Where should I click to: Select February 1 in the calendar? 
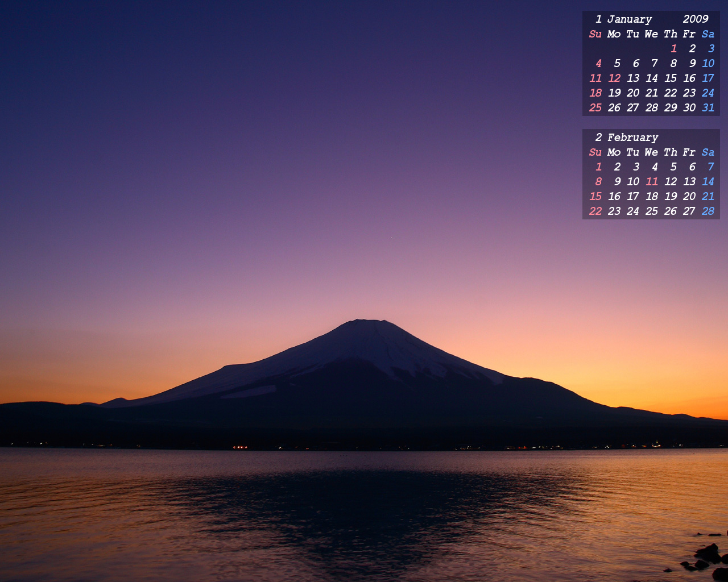pos(598,167)
